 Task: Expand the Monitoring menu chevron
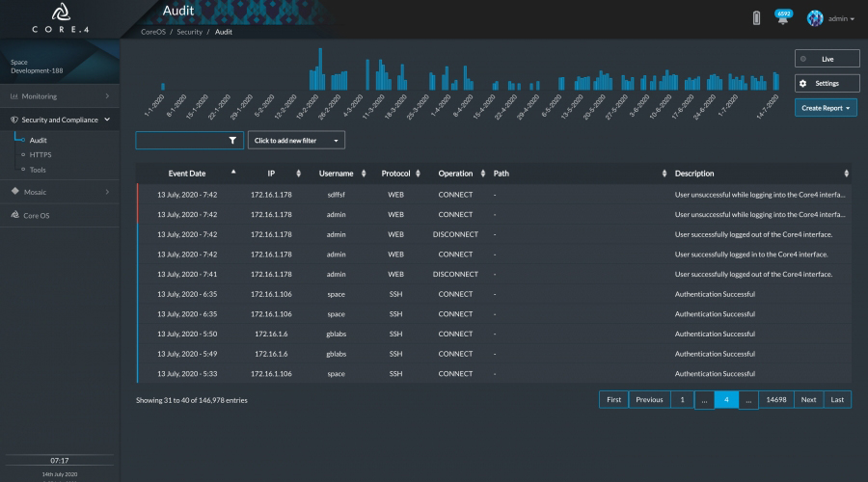(107, 96)
